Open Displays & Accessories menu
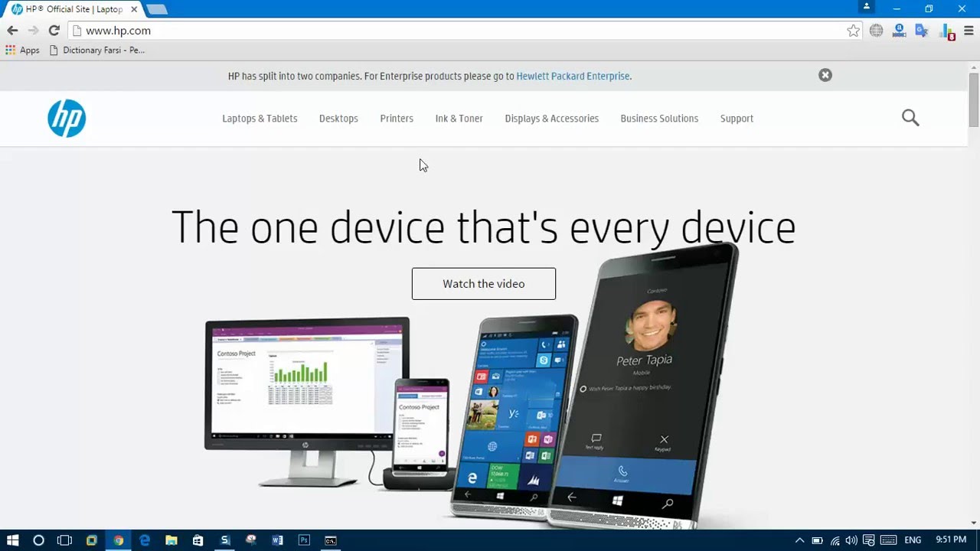 551,119
